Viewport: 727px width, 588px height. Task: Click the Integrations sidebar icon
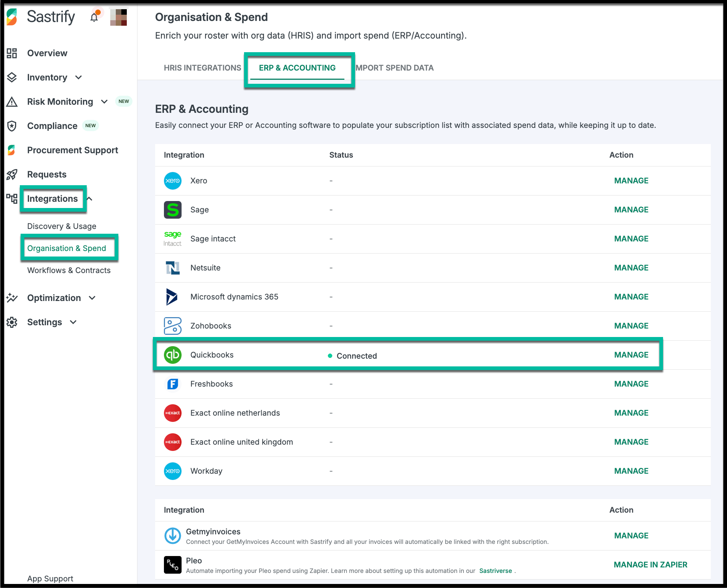[12, 199]
